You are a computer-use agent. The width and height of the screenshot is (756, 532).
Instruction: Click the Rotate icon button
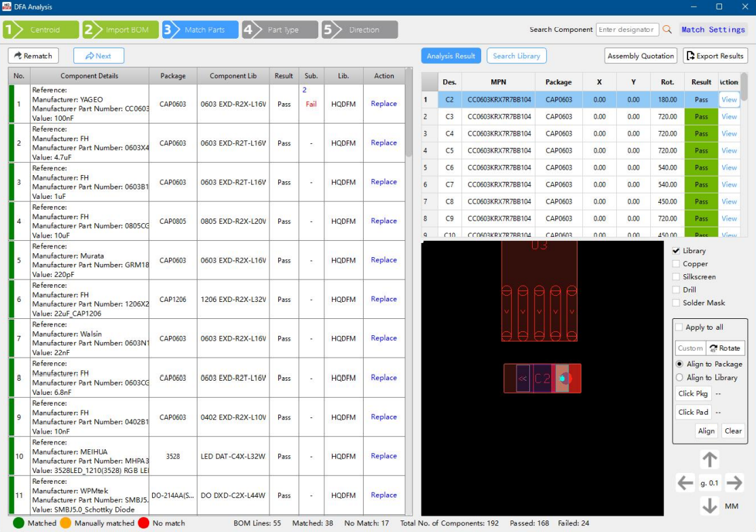point(725,348)
